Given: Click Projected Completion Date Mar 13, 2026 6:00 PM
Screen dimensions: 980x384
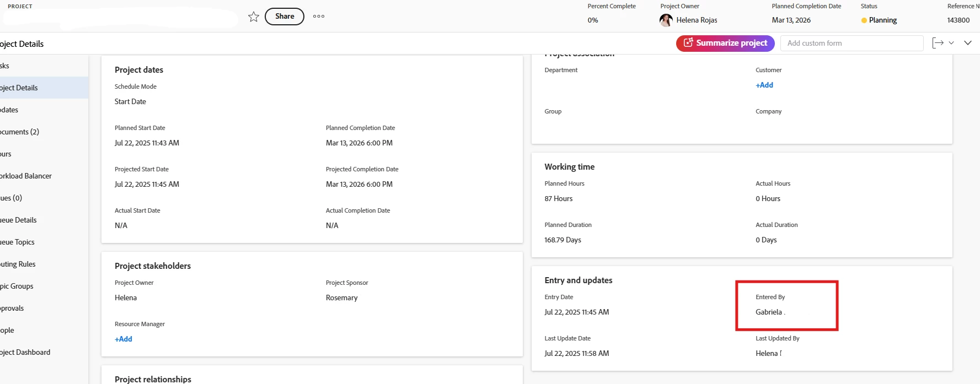Looking at the screenshot, I should (x=359, y=184).
